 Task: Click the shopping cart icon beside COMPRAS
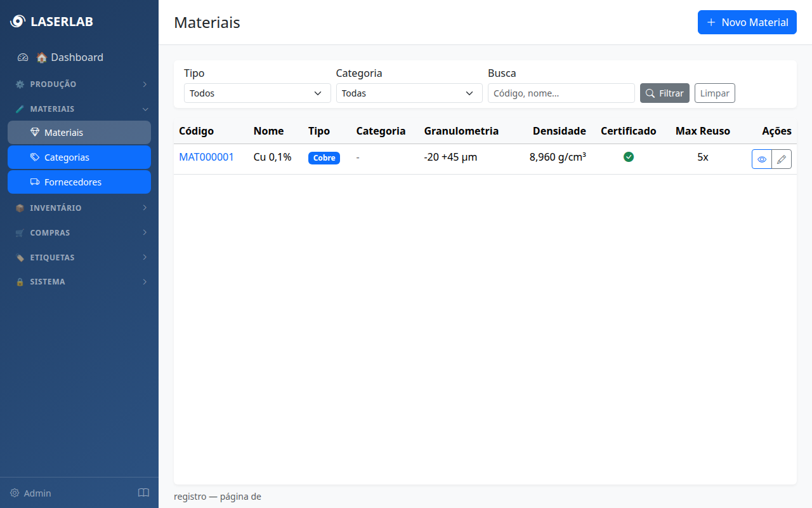20,232
